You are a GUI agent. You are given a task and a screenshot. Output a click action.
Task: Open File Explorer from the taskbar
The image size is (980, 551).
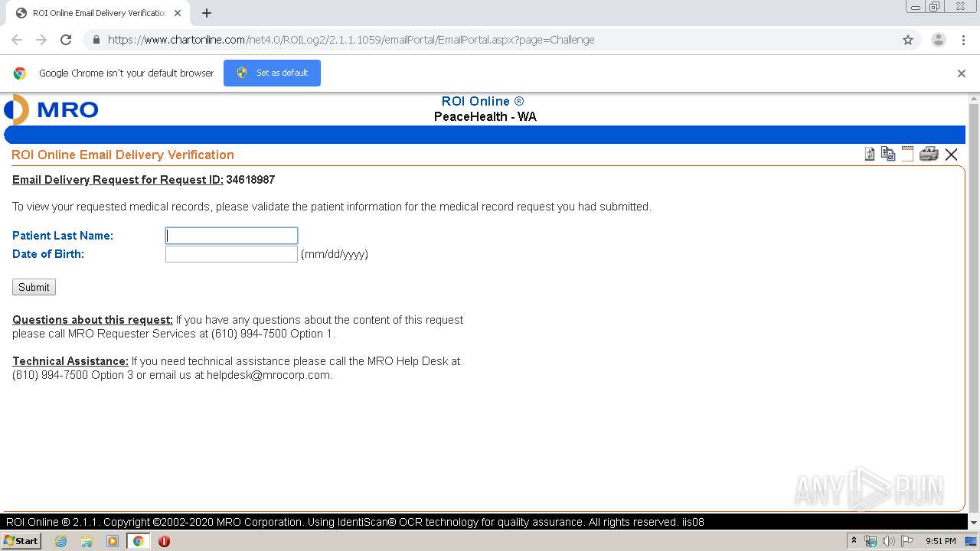click(x=87, y=541)
